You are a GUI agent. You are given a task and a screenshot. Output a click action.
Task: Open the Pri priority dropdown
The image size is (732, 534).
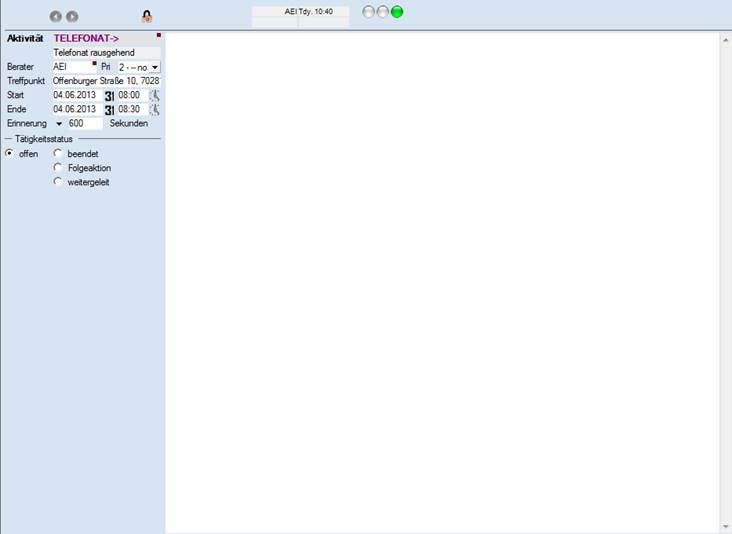click(155, 67)
